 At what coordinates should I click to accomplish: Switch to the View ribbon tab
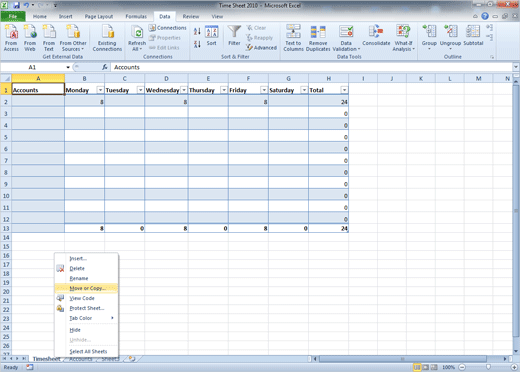(217, 16)
